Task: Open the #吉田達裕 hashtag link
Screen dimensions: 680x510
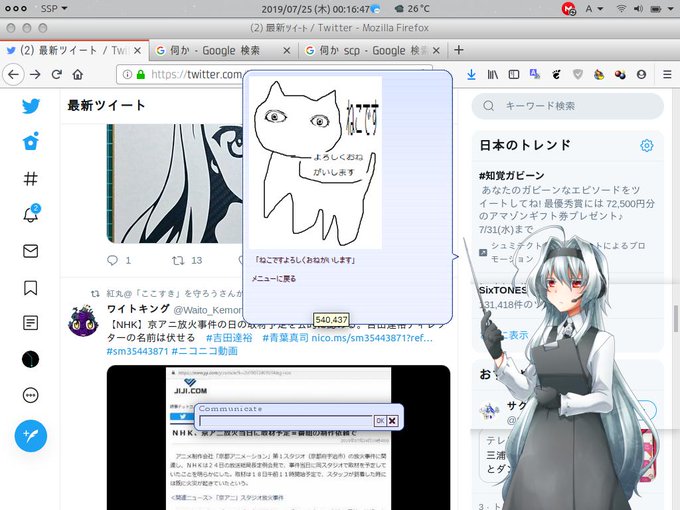Action: (229, 337)
